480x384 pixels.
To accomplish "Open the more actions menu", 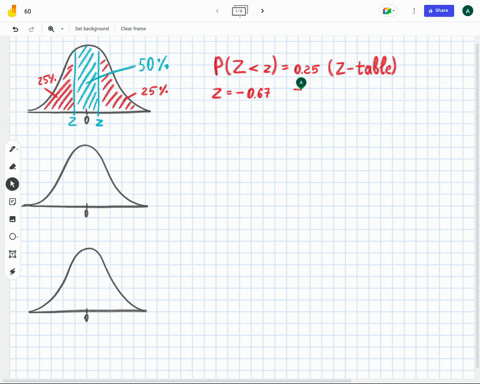I will (414, 11).
